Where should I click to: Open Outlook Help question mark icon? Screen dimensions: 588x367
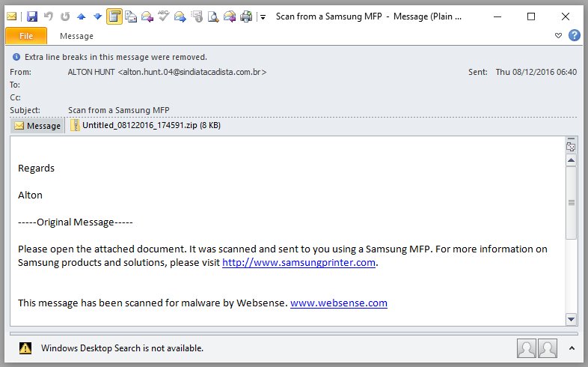[574, 36]
